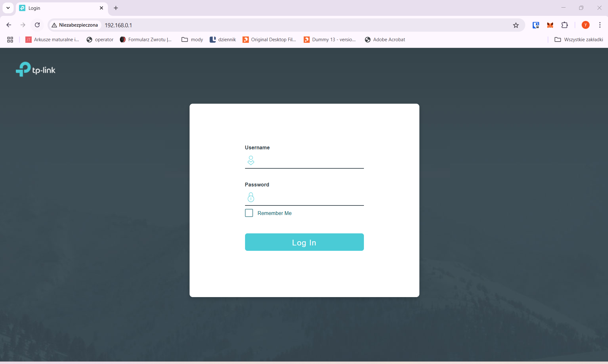This screenshot has height=364, width=608.
Task: Open the dziennik bookmark
Action: [x=223, y=40]
